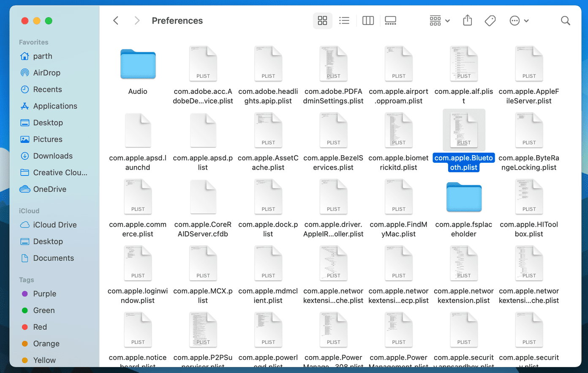The image size is (588, 373).
Task: Switch to list view
Action: (344, 20)
